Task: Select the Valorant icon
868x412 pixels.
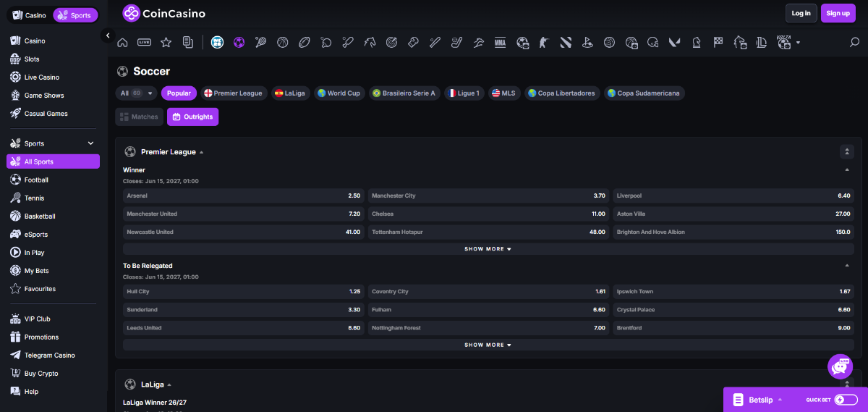Action: pyautogui.click(x=674, y=43)
